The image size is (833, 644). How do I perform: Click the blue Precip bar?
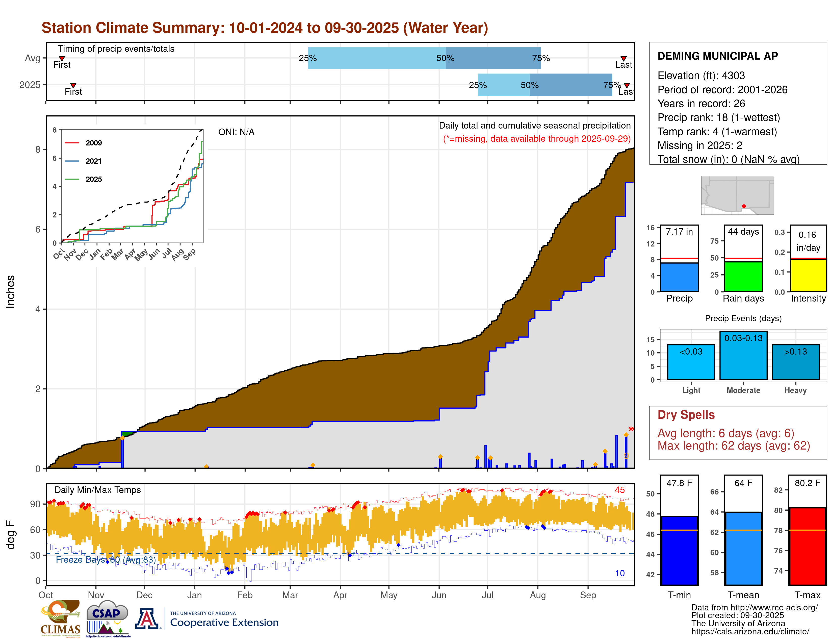pyautogui.click(x=679, y=277)
